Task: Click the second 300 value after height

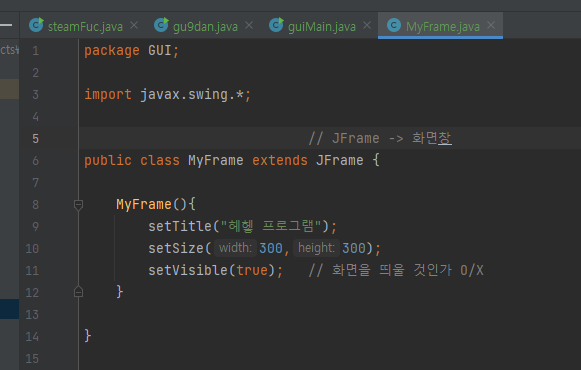Action: 354,248
